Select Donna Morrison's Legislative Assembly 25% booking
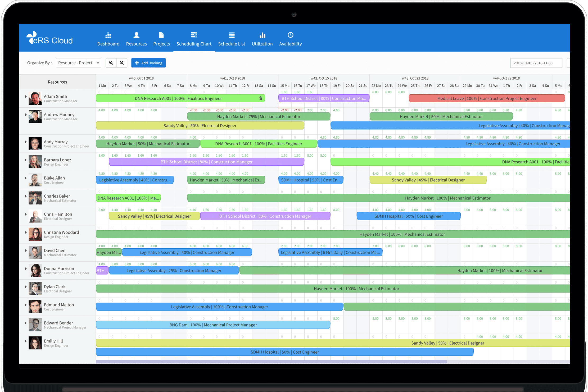588x392 pixels. pyautogui.click(x=174, y=271)
